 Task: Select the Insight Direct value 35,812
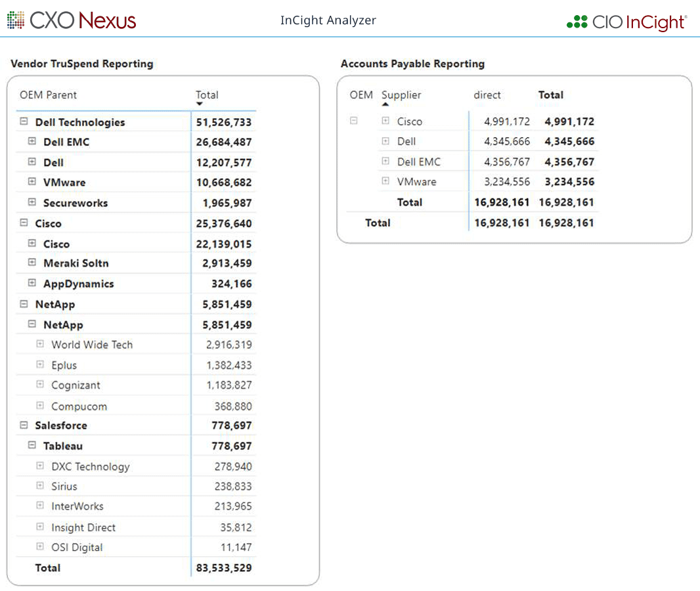click(236, 527)
